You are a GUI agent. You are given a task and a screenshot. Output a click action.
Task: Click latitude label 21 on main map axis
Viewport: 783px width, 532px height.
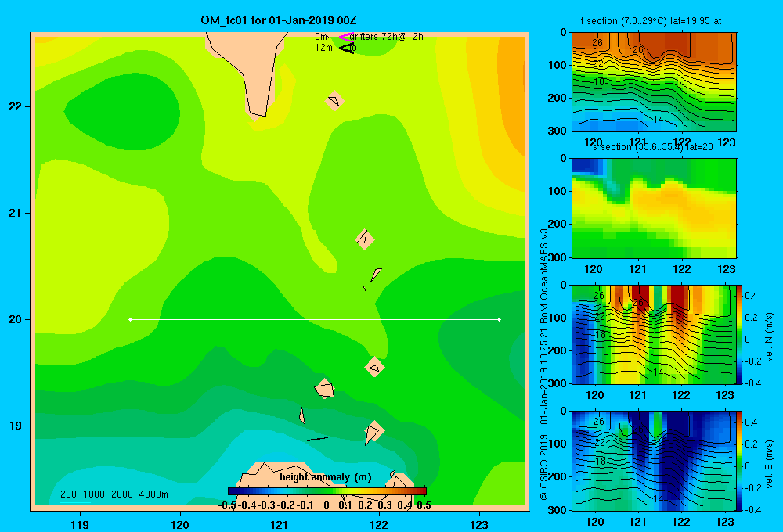15,213
